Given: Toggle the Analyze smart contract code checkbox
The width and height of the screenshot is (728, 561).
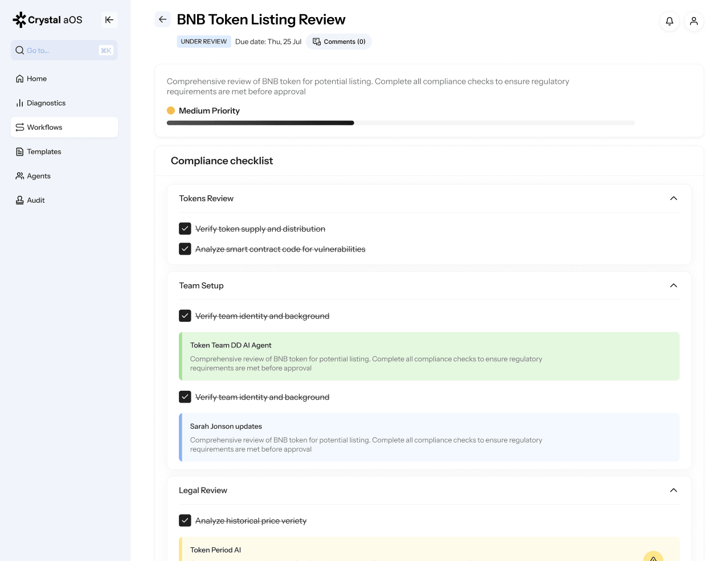Looking at the screenshot, I should (x=185, y=249).
